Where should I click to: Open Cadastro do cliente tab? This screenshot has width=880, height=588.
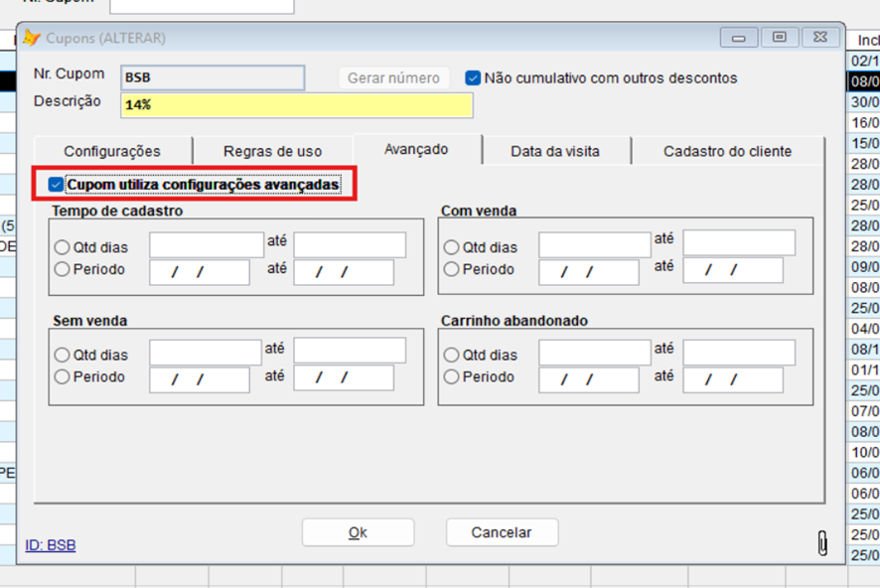[727, 151]
